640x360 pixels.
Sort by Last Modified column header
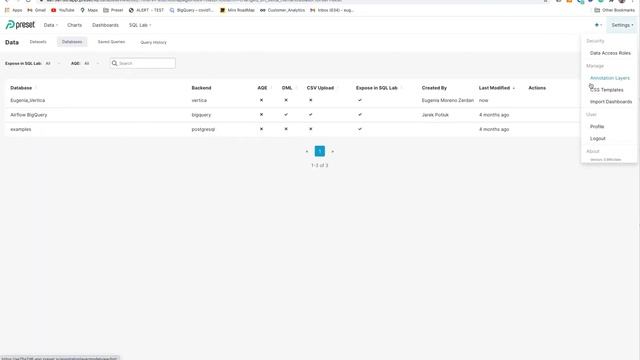point(494,88)
